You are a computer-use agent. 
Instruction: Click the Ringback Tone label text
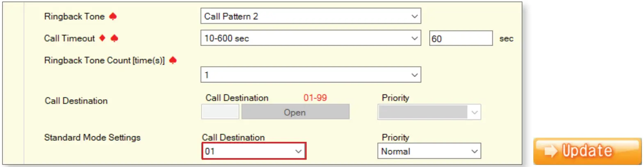(x=74, y=16)
